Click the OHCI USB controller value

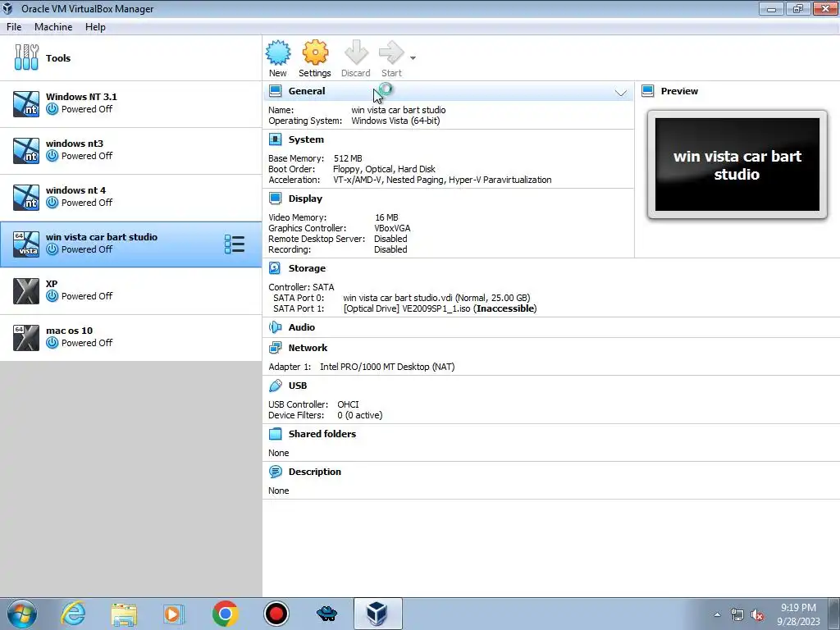click(x=348, y=404)
